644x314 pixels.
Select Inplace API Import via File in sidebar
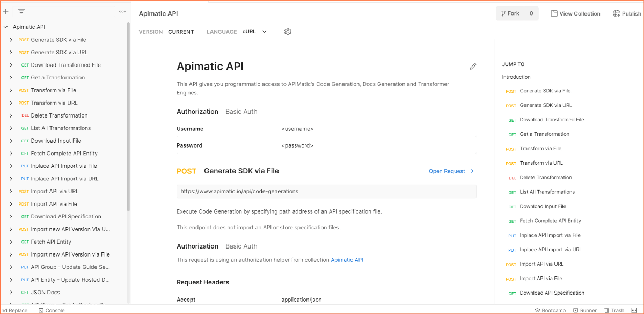tap(64, 166)
